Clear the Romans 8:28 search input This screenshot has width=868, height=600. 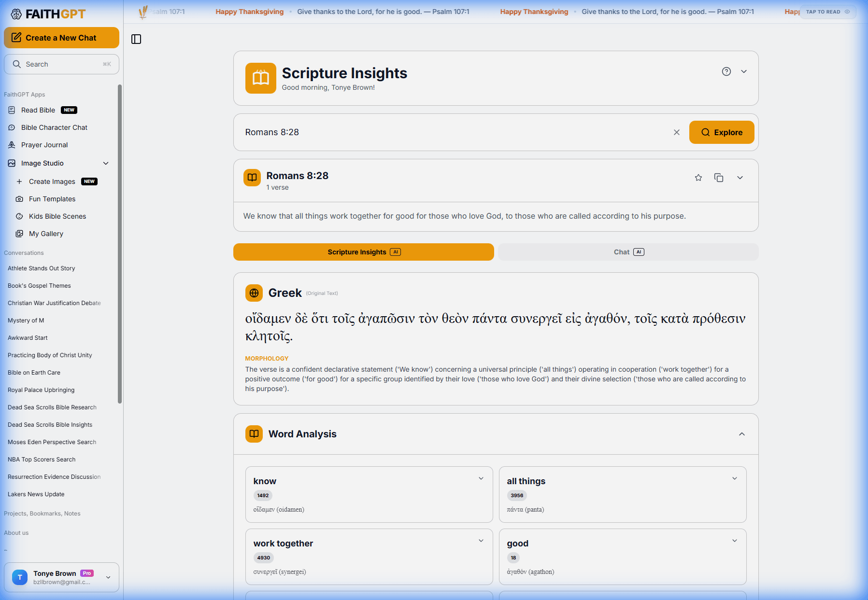point(677,132)
